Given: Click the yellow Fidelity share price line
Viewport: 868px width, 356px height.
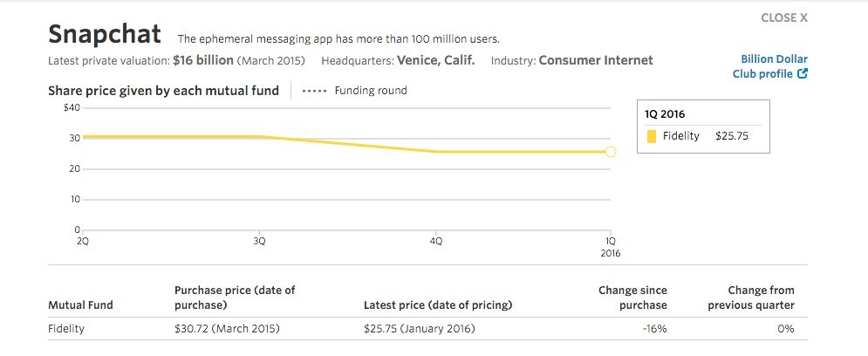Looking at the screenshot, I should coord(349,144).
